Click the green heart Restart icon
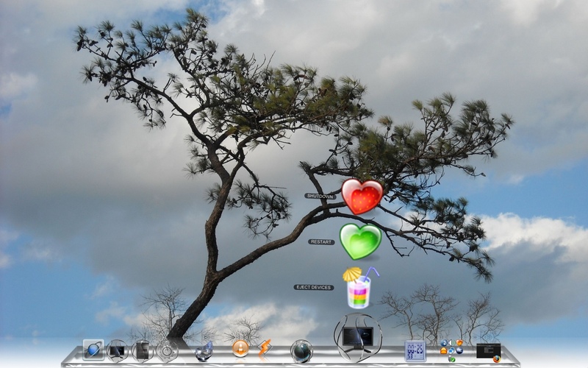This screenshot has height=368, width=588. 360,241
